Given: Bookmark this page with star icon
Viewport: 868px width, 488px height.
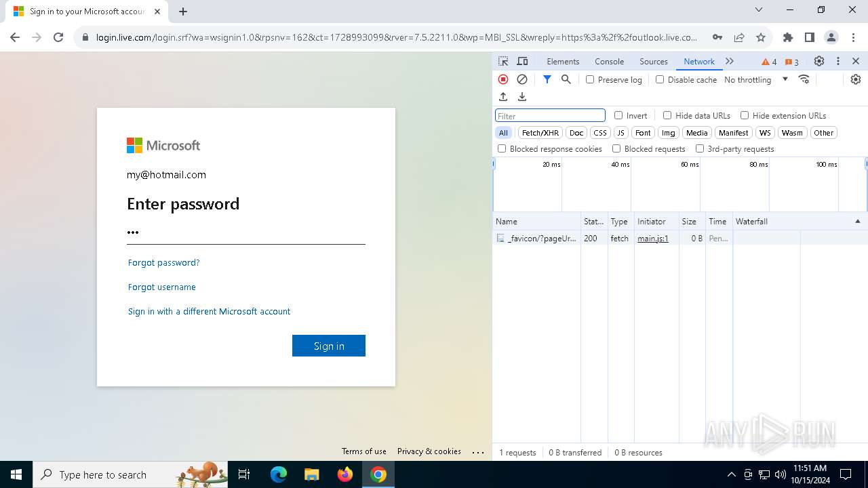Looking at the screenshot, I should tap(761, 37).
